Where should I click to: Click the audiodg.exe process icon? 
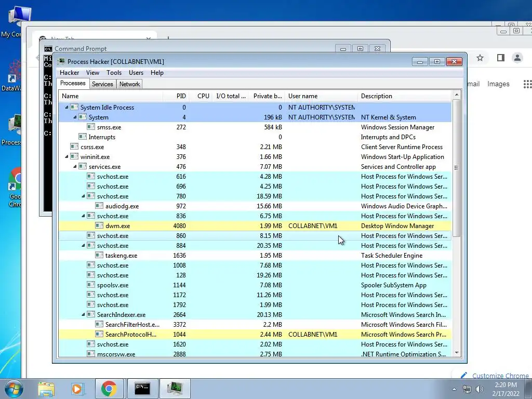click(99, 206)
